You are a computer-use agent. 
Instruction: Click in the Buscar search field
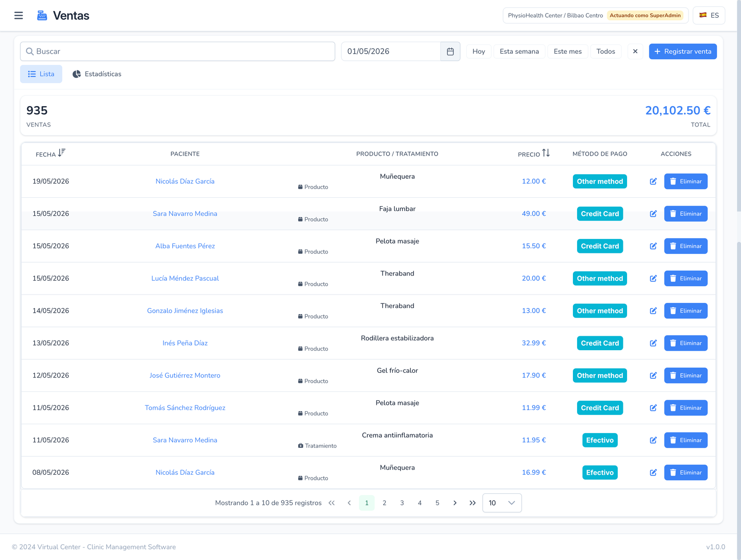(x=177, y=51)
